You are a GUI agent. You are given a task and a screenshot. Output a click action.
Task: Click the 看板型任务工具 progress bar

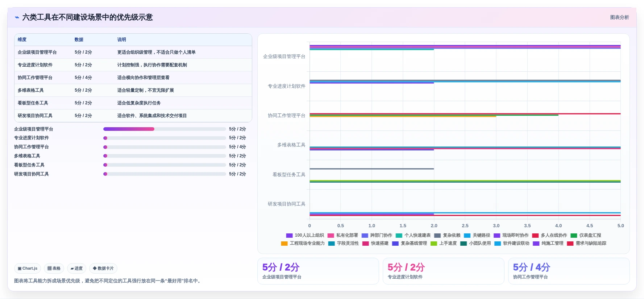click(165, 165)
